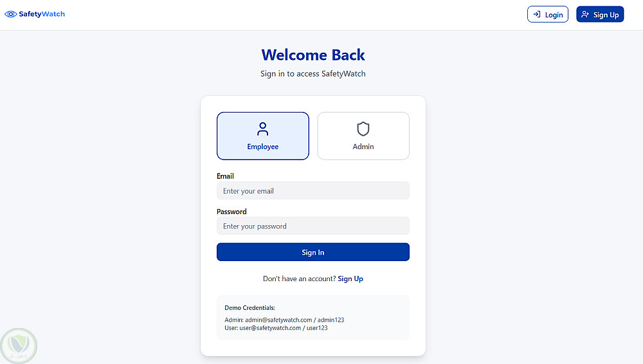Switch to the Admin role option
This screenshot has width=643, height=364.
pos(363,136)
